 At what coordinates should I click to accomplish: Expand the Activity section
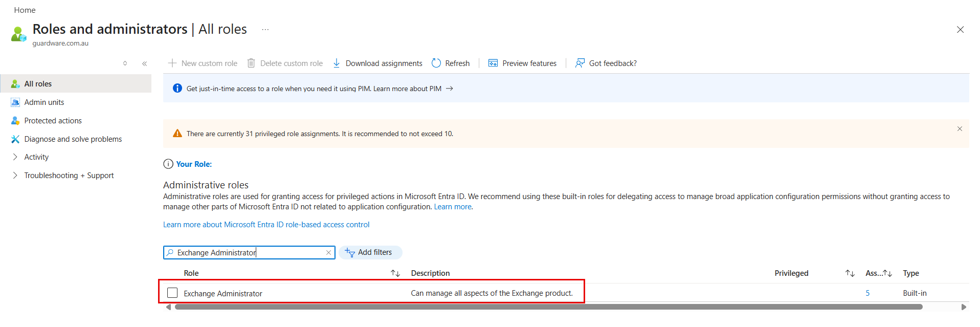tap(15, 157)
